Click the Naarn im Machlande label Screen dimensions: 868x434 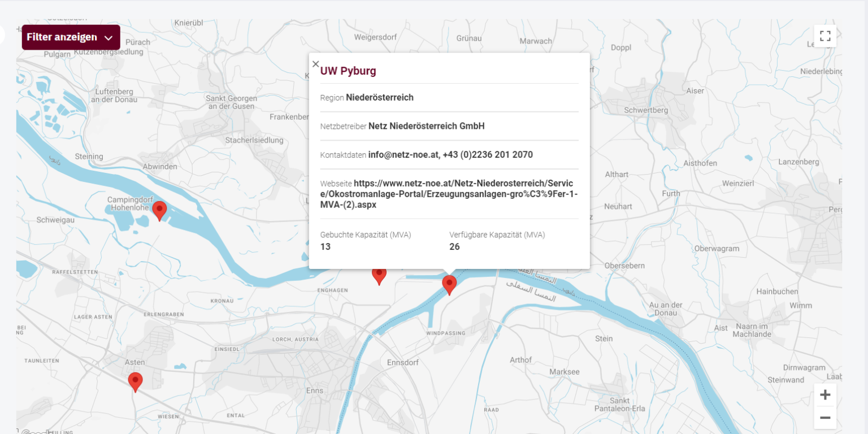tap(752, 330)
